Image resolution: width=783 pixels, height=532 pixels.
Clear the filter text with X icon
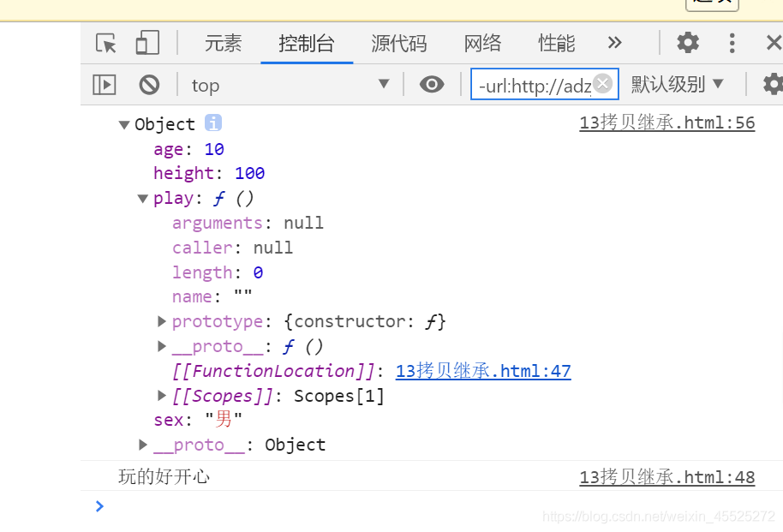pyautogui.click(x=603, y=83)
